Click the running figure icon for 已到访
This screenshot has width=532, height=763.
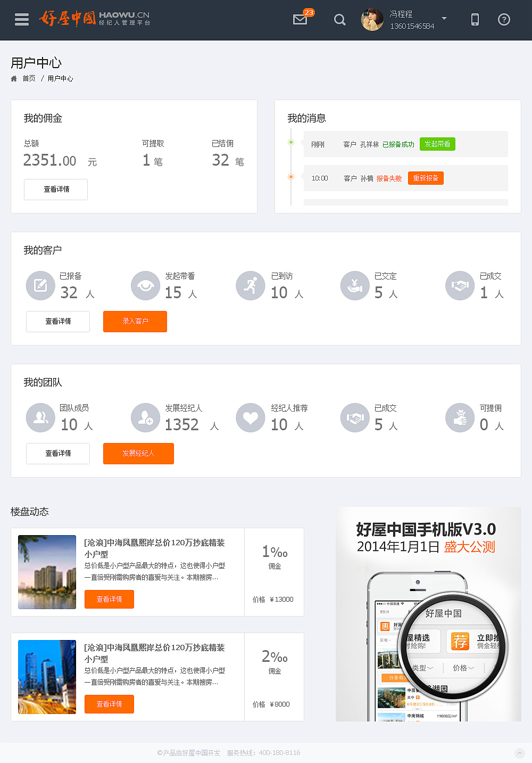tap(250, 286)
